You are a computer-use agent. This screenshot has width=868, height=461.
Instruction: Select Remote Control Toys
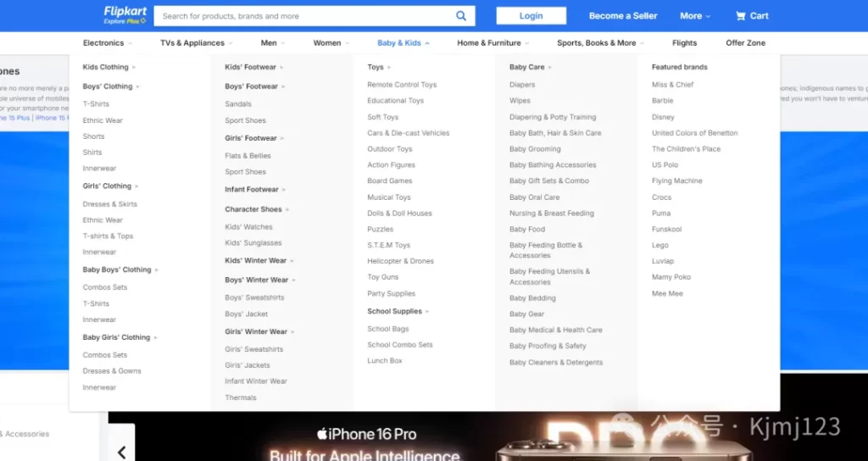coord(402,85)
